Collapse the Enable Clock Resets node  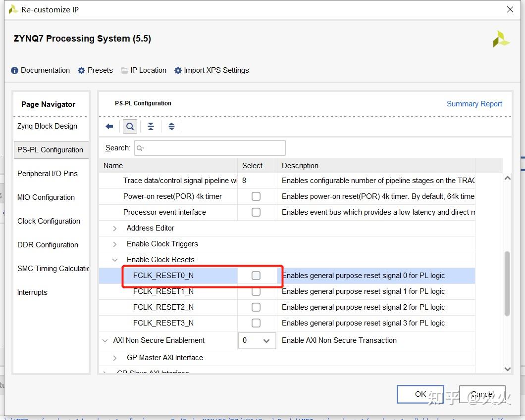pos(115,260)
